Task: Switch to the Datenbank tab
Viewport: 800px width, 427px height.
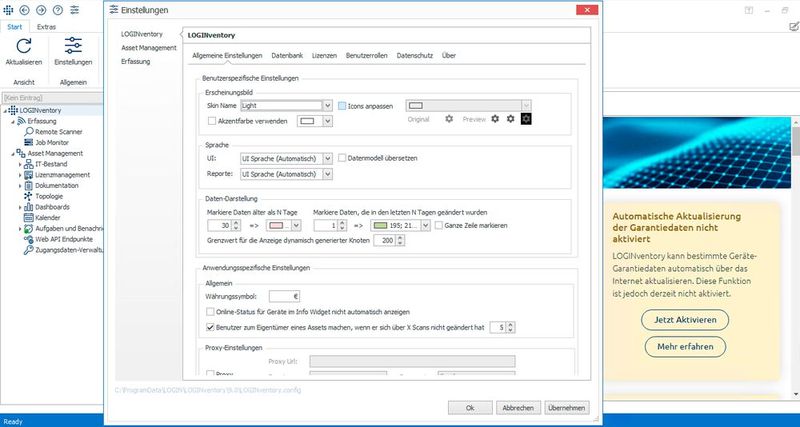Action: pos(287,56)
